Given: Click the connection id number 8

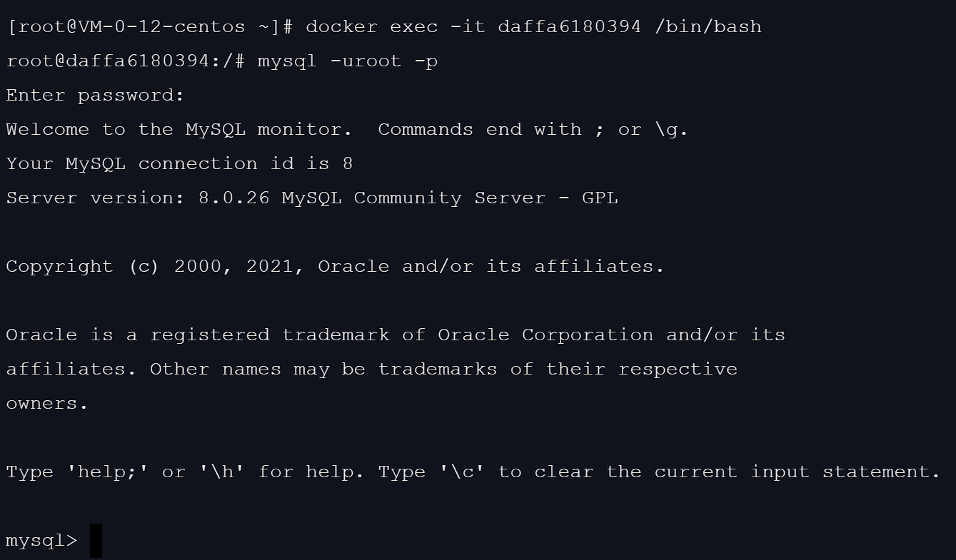Looking at the screenshot, I should tap(348, 164).
